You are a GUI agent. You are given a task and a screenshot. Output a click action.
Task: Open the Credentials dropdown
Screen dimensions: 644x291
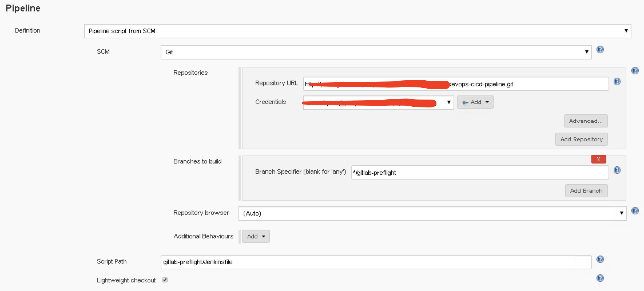(x=378, y=102)
